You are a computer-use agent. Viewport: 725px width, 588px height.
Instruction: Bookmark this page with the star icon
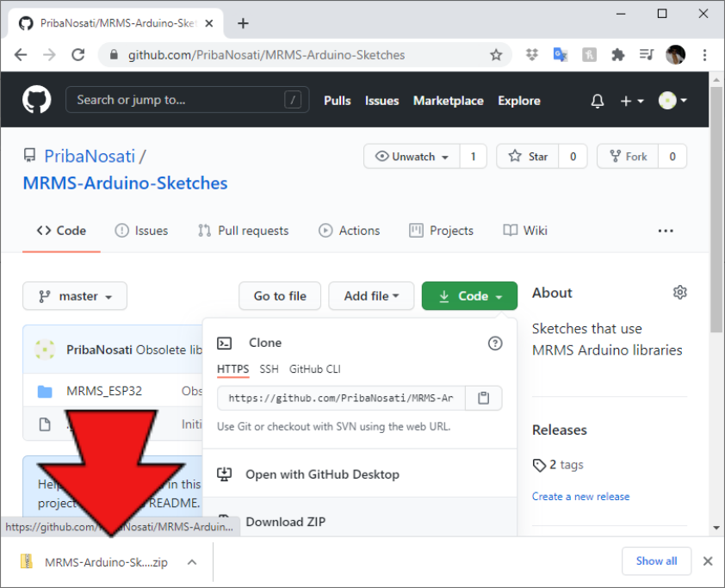click(x=496, y=54)
